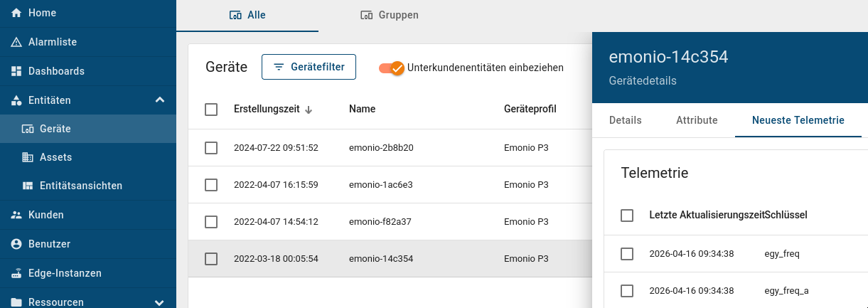Open Geräte in the sidebar

[x=55, y=129]
